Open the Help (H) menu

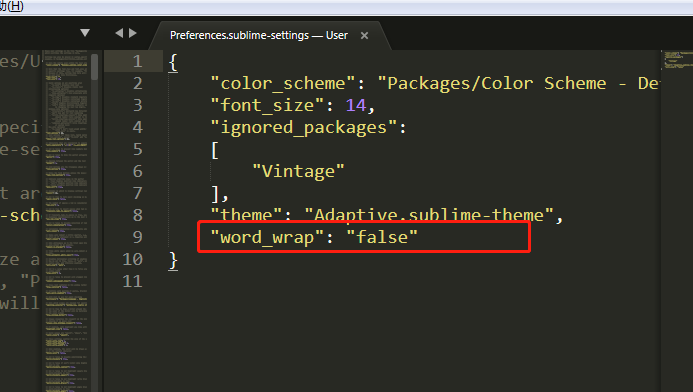(11, 6)
